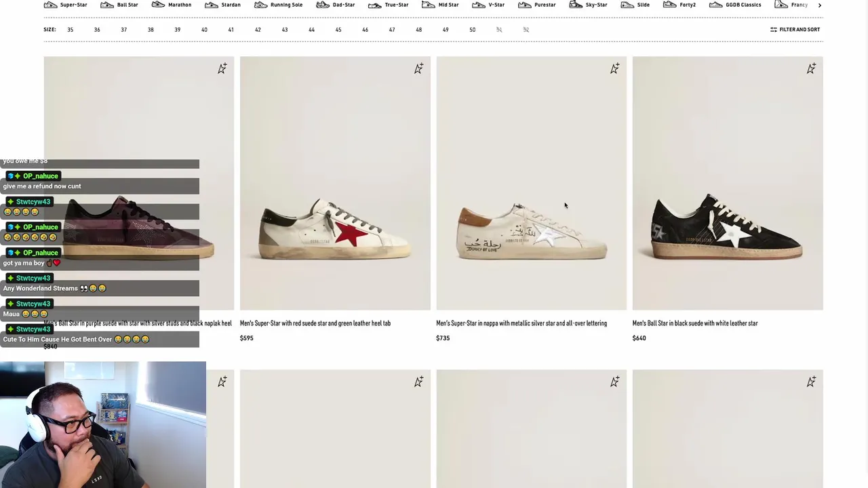
Task: Click the $640 price text
Action: [639, 338]
